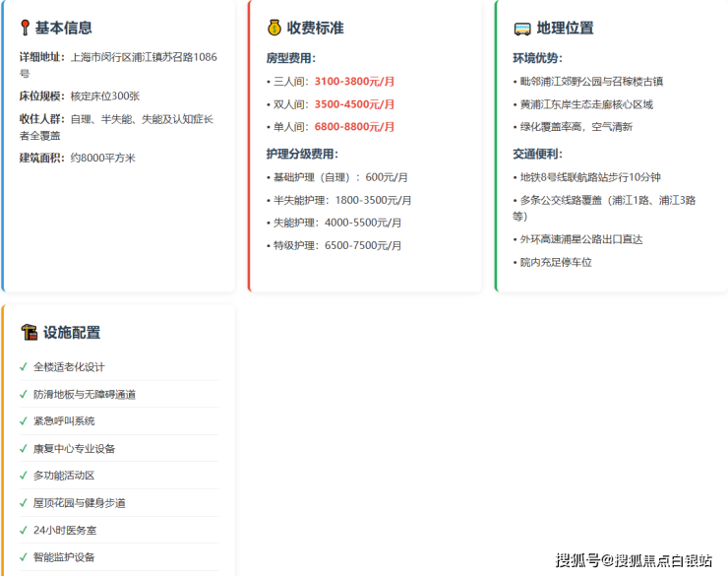Viewport: 728px width, 576px height.
Task: Click the 搜狐号@搜狐焦点白银站 watermark
Action: click(x=634, y=560)
